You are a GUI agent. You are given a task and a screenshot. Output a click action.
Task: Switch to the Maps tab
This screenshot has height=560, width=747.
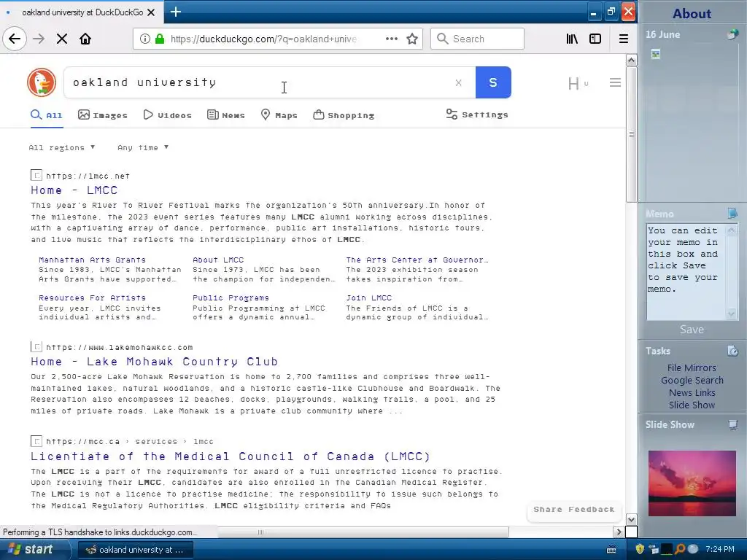click(x=279, y=114)
